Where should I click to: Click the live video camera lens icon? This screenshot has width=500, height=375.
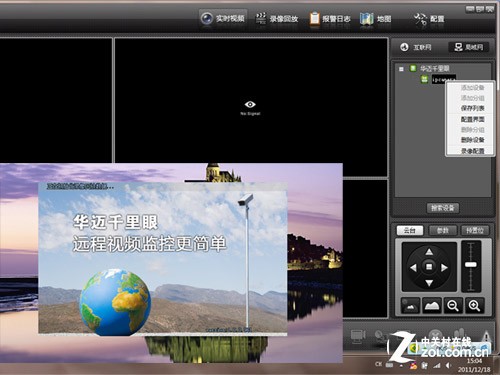click(x=207, y=18)
